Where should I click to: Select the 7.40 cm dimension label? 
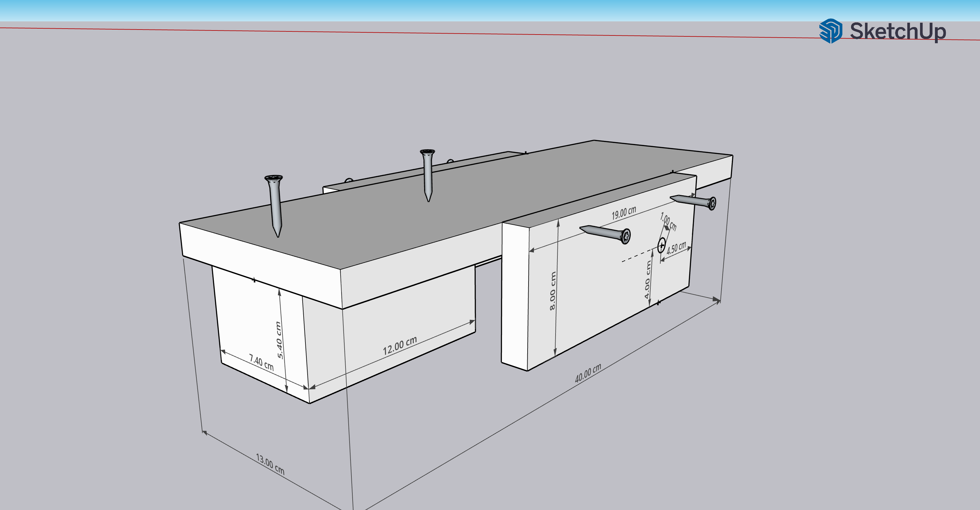point(261,362)
